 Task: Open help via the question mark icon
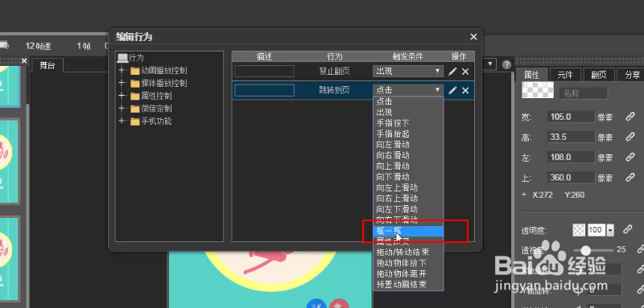[506, 64]
